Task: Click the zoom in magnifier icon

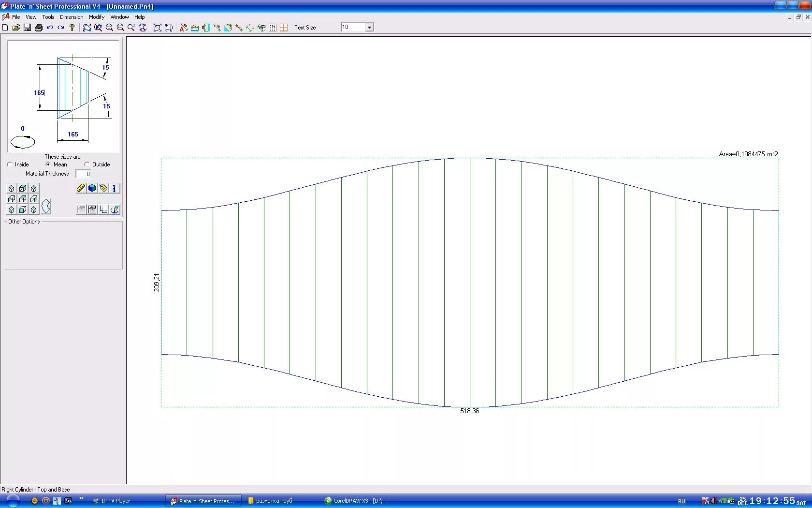Action: [110, 28]
